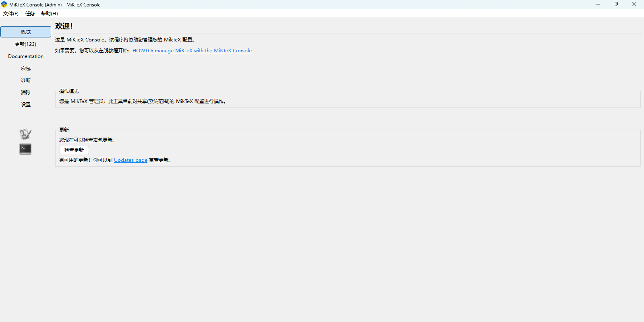
Task: Open the 宏包 packages page
Action: [26, 68]
